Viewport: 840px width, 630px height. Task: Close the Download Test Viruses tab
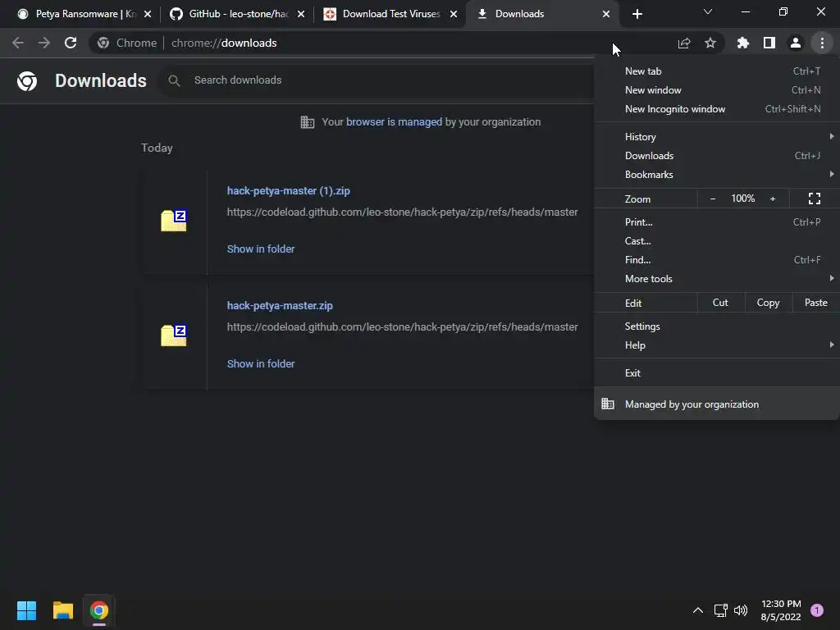[454, 14]
